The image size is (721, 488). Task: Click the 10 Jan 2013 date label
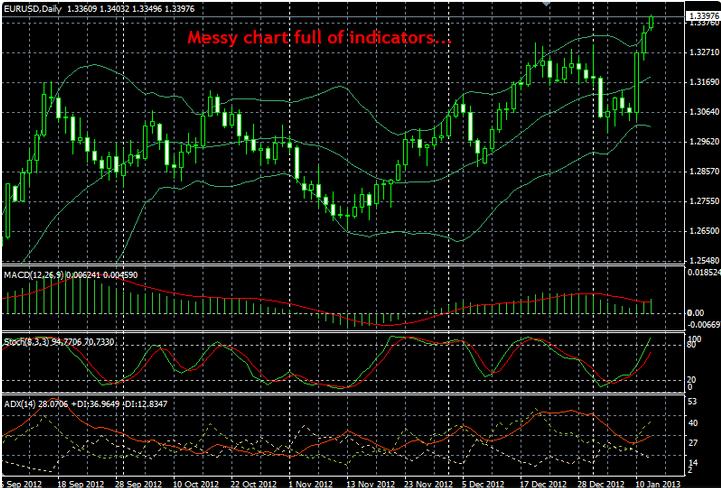pos(658,483)
